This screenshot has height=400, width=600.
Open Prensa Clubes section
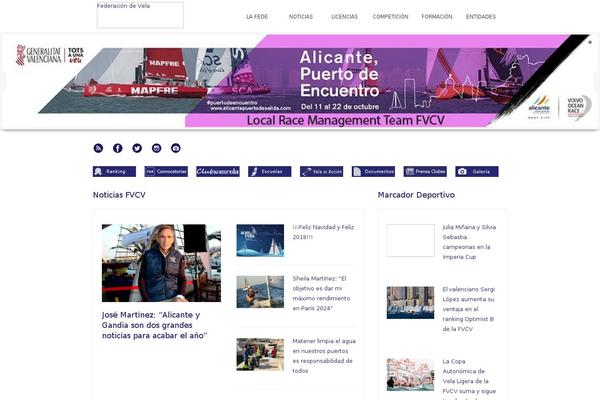[x=425, y=171]
